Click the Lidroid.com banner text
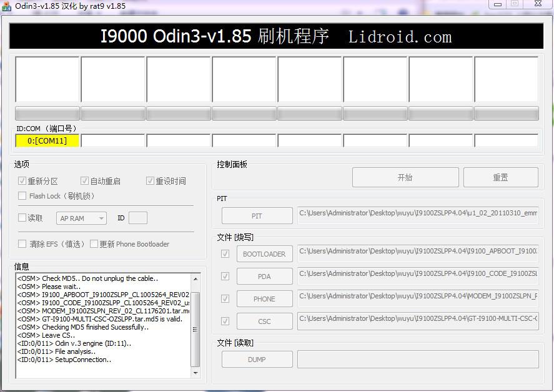 400,37
